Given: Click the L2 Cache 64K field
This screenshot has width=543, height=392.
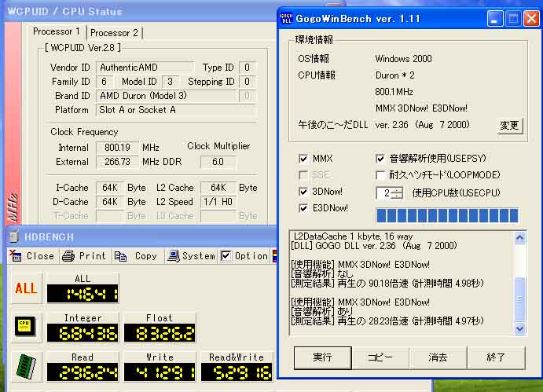Looking at the screenshot, I should point(218,188).
